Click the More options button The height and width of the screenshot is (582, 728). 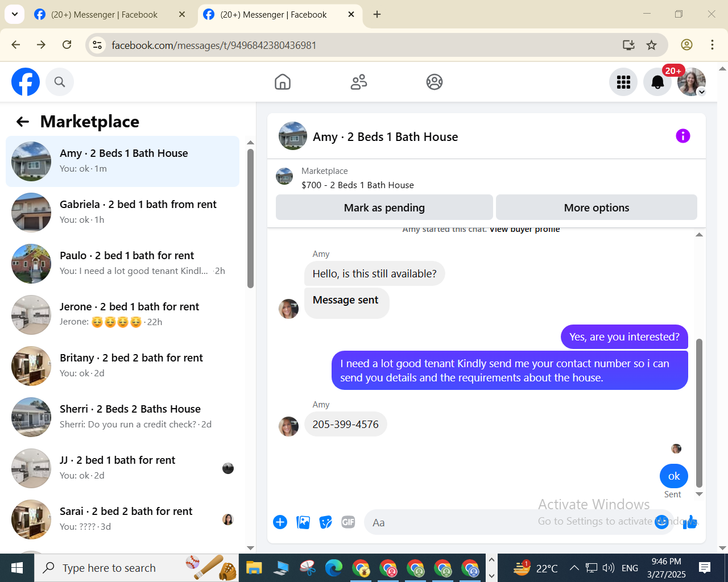point(597,207)
